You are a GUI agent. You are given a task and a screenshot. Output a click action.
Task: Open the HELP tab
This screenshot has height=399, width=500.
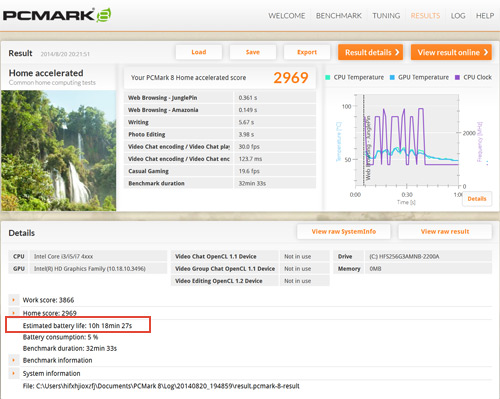(485, 16)
